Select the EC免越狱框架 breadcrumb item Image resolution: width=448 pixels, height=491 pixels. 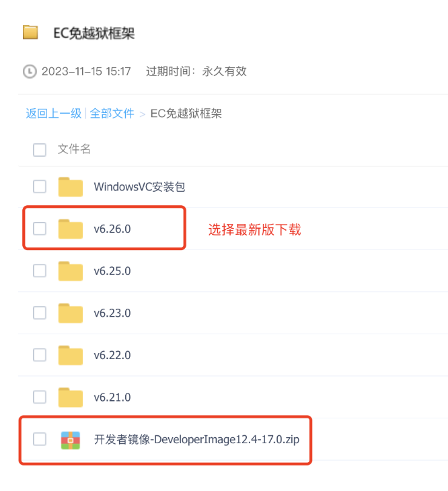pos(186,114)
